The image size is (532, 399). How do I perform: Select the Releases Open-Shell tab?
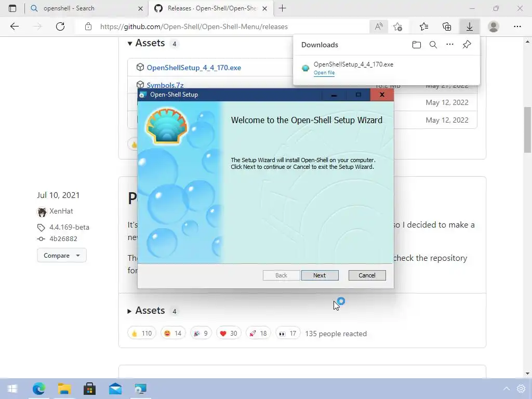(x=211, y=8)
